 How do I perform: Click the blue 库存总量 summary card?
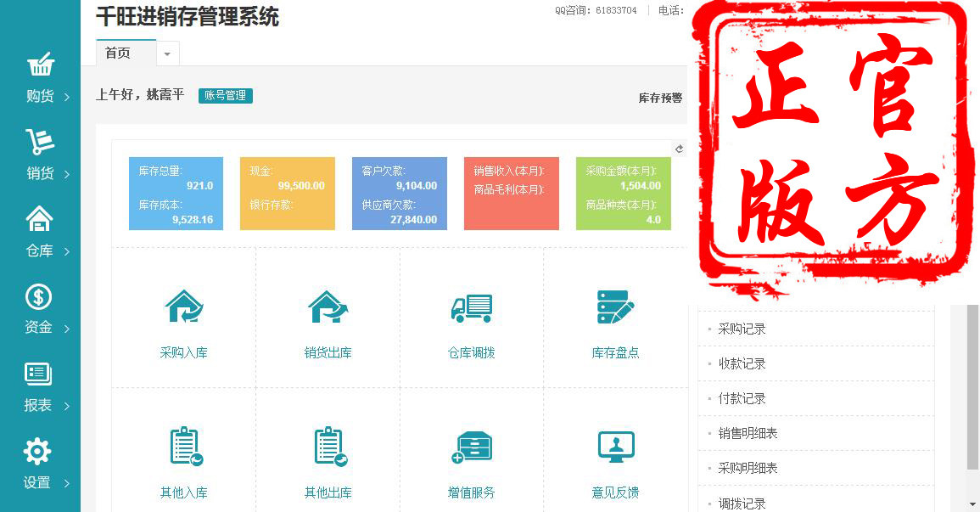click(x=176, y=194)
